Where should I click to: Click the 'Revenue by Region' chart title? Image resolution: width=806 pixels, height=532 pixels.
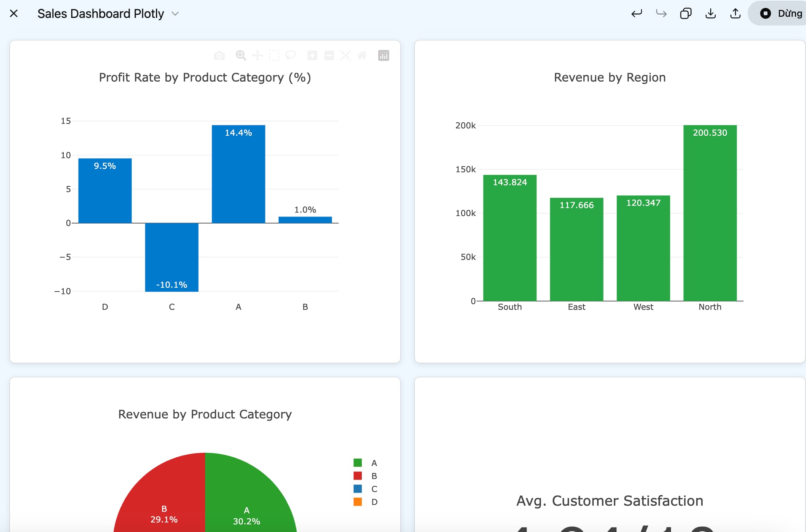coord(610,77)
